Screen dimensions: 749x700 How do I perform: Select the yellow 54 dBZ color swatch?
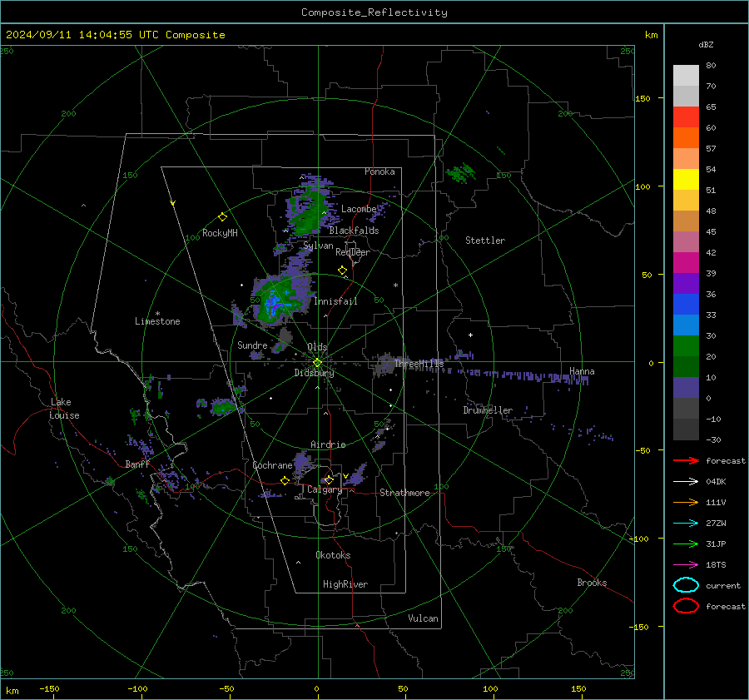coord(686,180)
